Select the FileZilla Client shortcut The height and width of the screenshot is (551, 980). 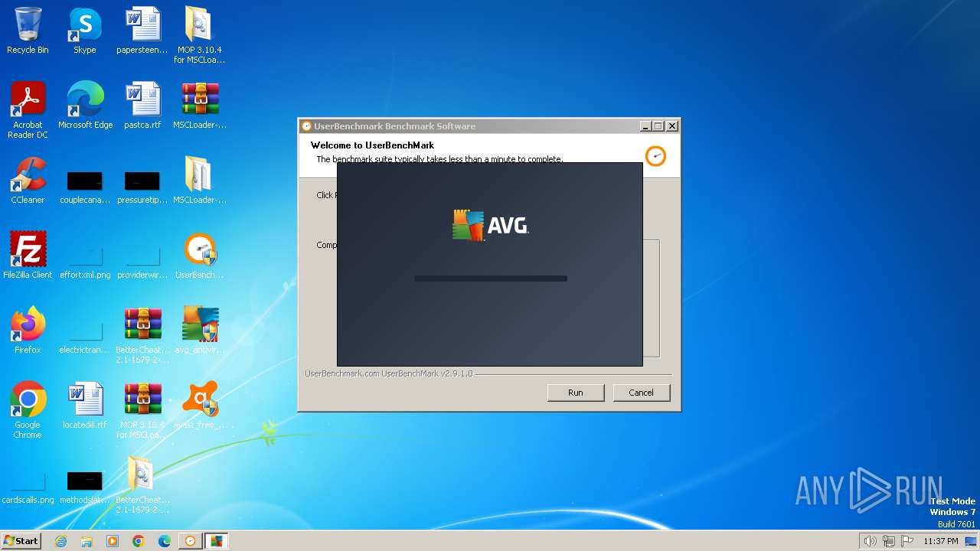pos(28,256)
